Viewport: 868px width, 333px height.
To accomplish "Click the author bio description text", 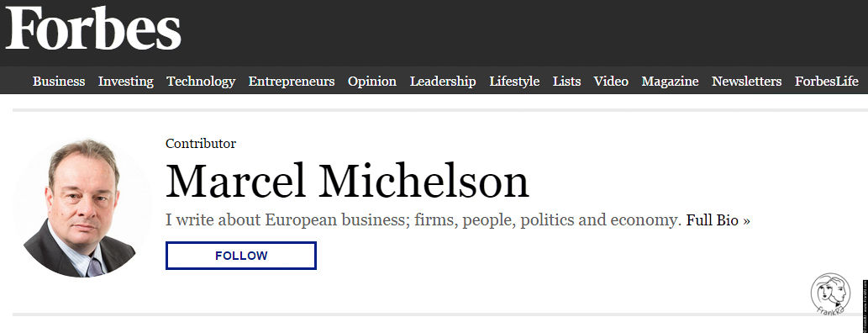I will (x=423, y=220).
